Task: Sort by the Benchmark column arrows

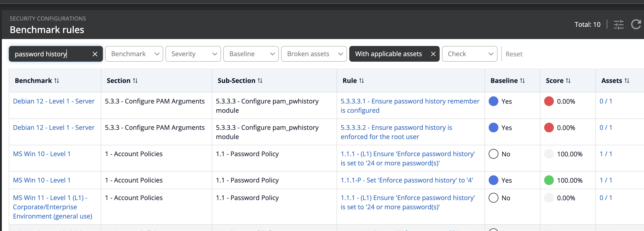Action: (x=57, y=81)
